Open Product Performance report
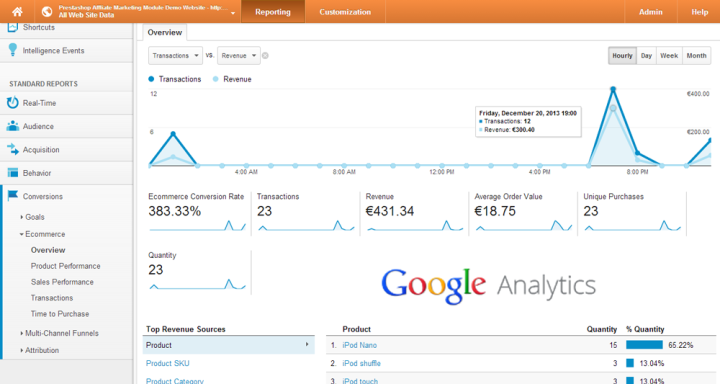The height and width of the screenshot is (384, 720). [x=65, y=266]
